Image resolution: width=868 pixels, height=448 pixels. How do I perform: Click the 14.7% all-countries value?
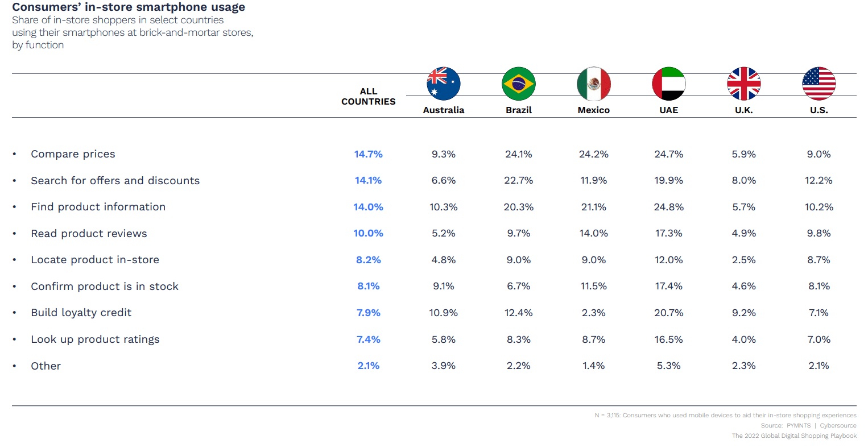[x=369, y=154]
